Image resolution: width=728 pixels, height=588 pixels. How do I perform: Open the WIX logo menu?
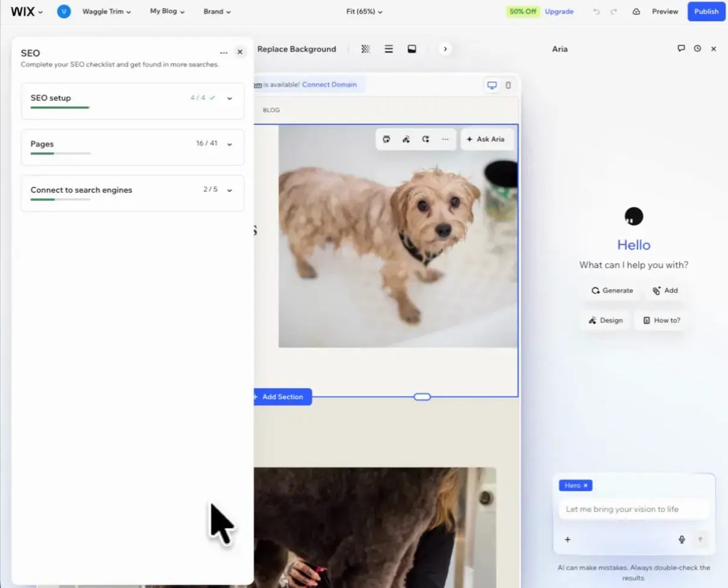26,11
